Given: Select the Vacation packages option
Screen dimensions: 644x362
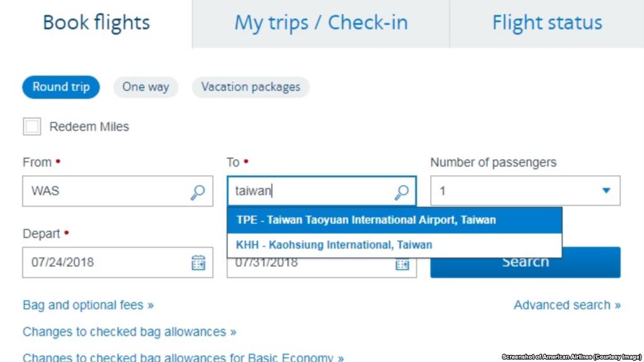Looking at the screenshot, I should pyautogui.click(x=251, y=87).
